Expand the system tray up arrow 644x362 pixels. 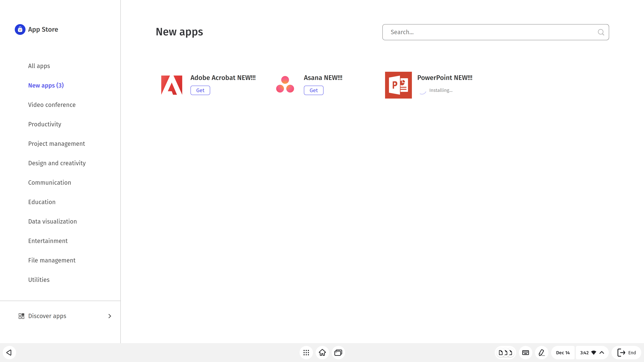tap(602, 352)
